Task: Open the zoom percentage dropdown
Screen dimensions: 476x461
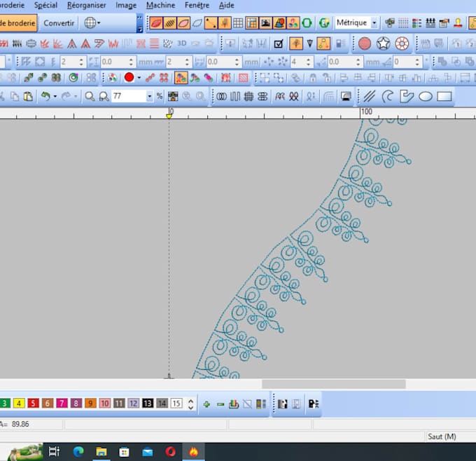Action: click(x=149, y=97)
